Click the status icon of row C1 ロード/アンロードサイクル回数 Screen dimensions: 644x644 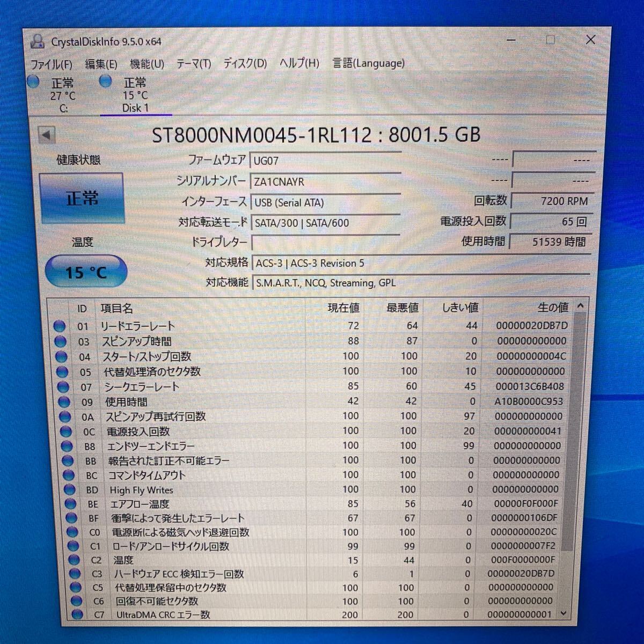[x=74, y=546]
